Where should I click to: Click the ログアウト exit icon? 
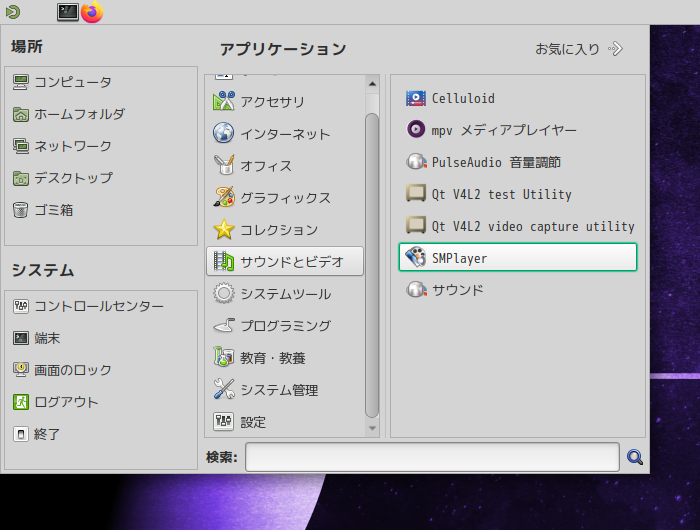click(21, 402)
